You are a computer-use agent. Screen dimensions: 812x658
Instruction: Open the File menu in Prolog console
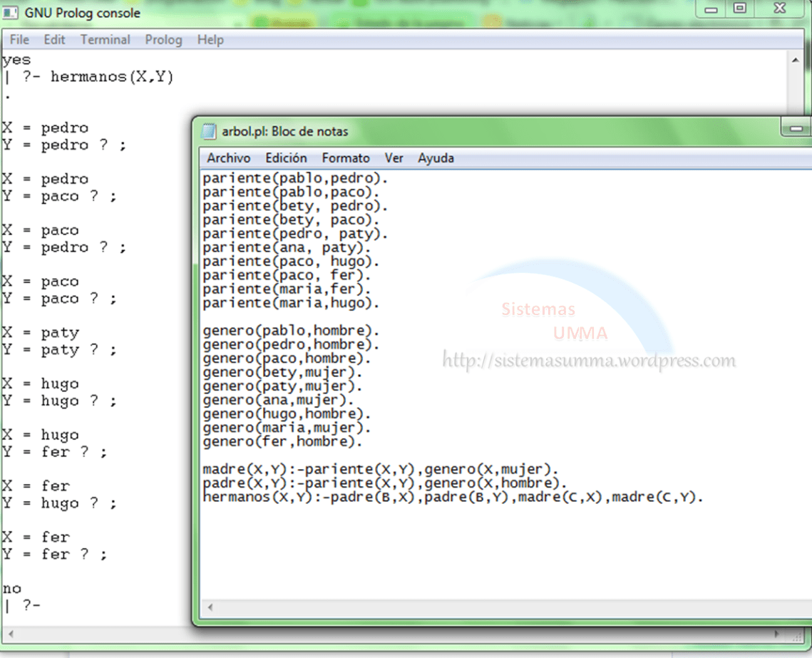pyautogui.click(x=19, y=40)
